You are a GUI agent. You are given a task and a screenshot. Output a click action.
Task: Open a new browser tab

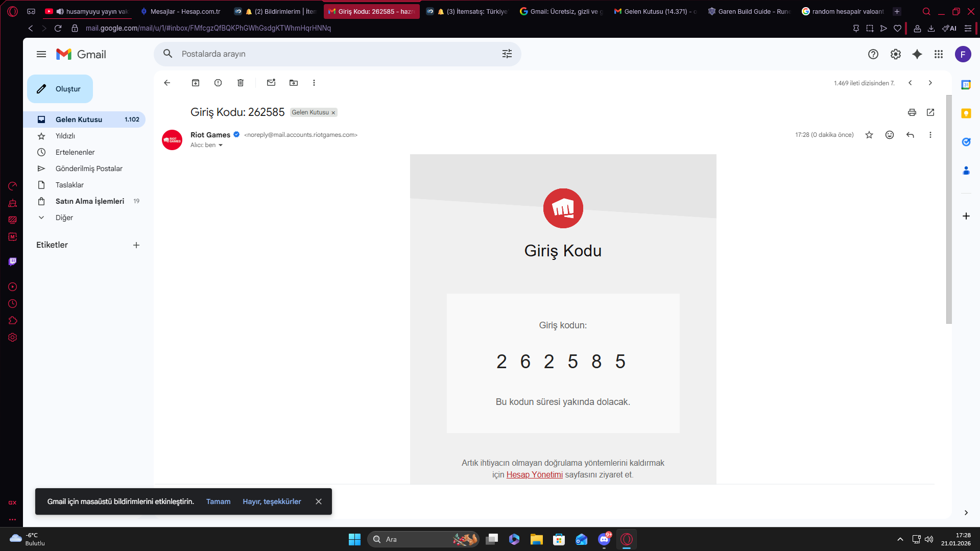897,11
